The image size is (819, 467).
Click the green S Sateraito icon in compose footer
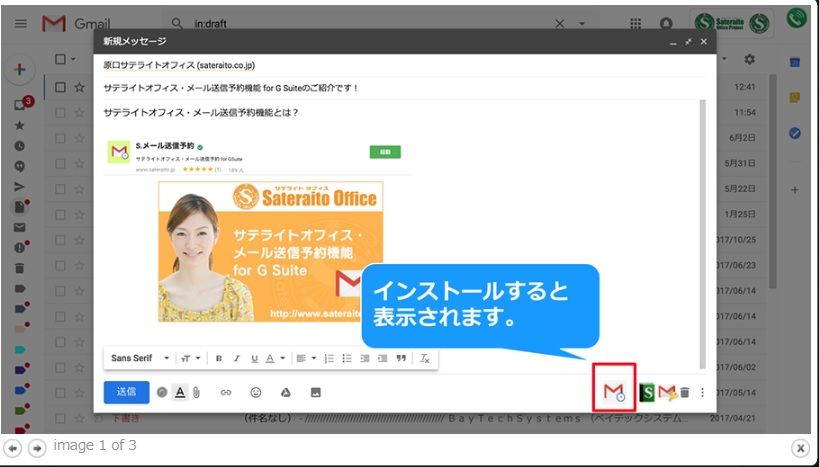tap(647, 392)
